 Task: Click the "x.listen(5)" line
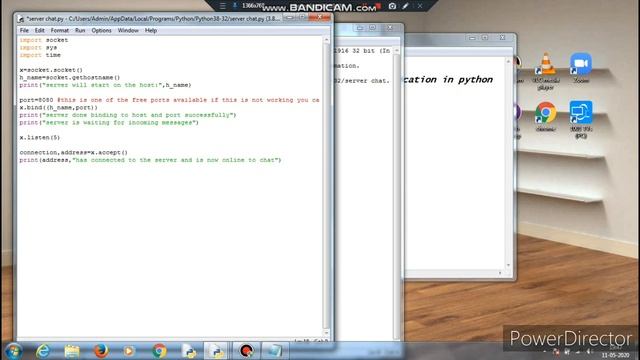40,138
